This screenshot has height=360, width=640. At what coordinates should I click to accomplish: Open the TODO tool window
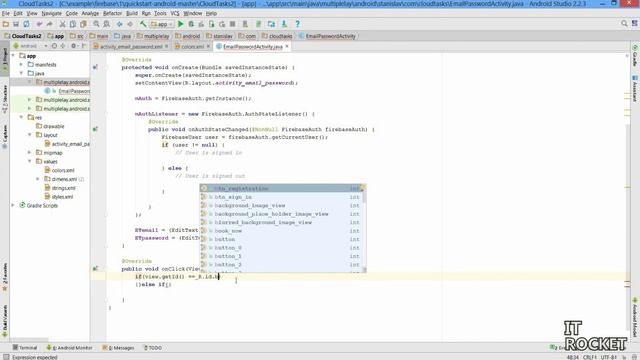coord(153,348)
